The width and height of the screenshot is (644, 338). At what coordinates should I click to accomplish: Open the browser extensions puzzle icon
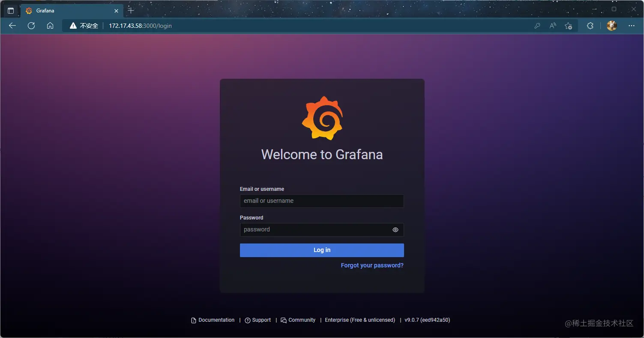click(x=590, y=26)
